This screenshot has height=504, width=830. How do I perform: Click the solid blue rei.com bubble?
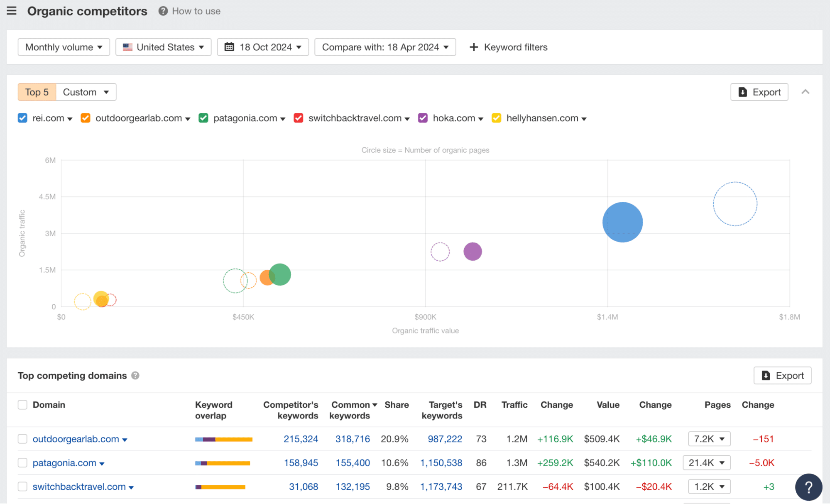tap(622, 223)
